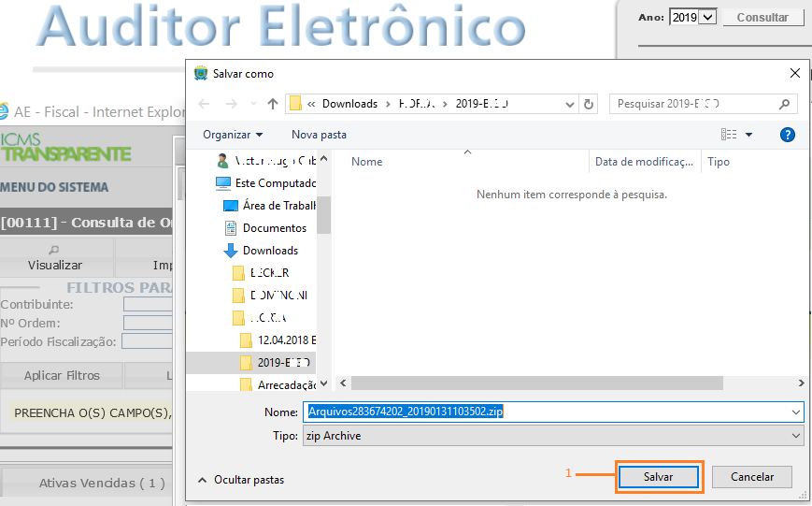Select Documentos in navigation pane
Image resolution: width=812 pixels, height=506 pixels.
pyautogui.click(x=274, y=228)
